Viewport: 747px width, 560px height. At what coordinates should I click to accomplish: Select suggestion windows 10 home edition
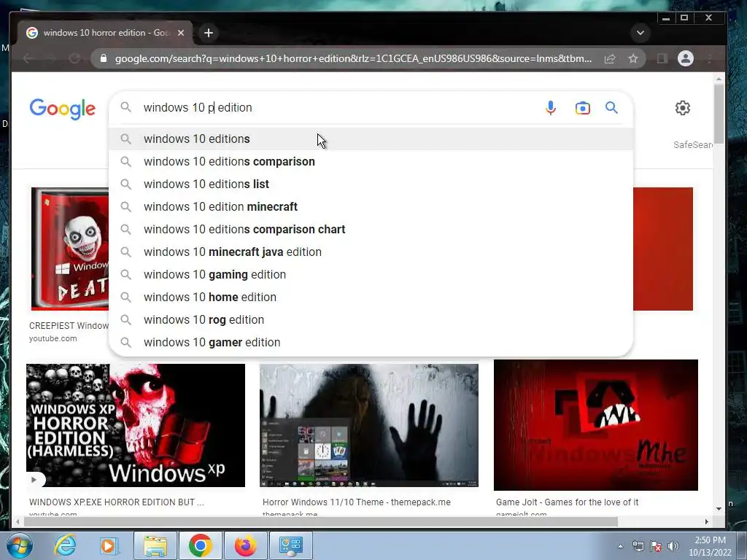point(371,297)
